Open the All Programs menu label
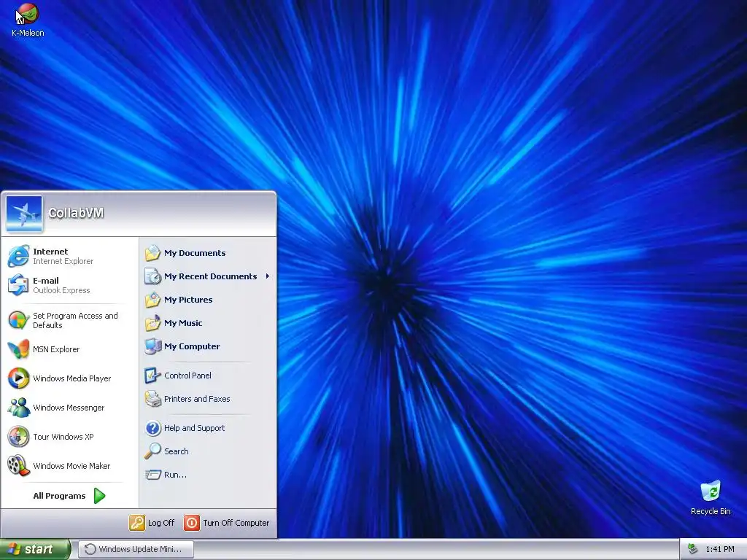 (59, 496)
